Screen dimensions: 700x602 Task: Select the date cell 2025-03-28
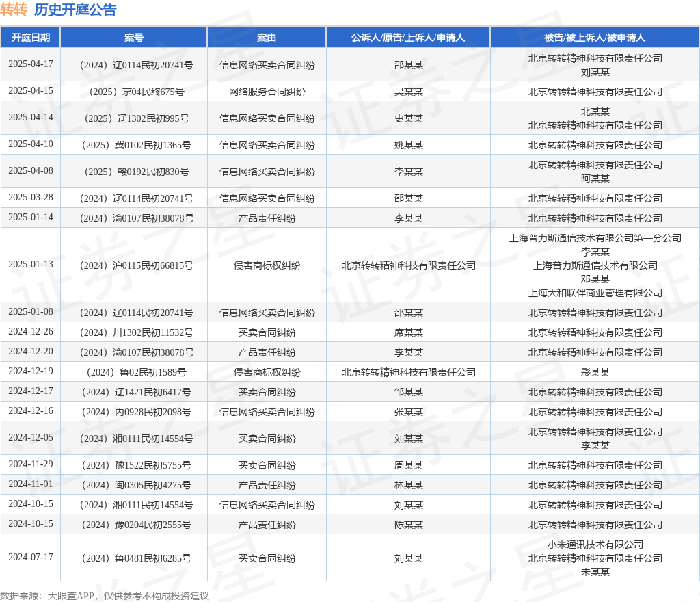tap(31, 197)
